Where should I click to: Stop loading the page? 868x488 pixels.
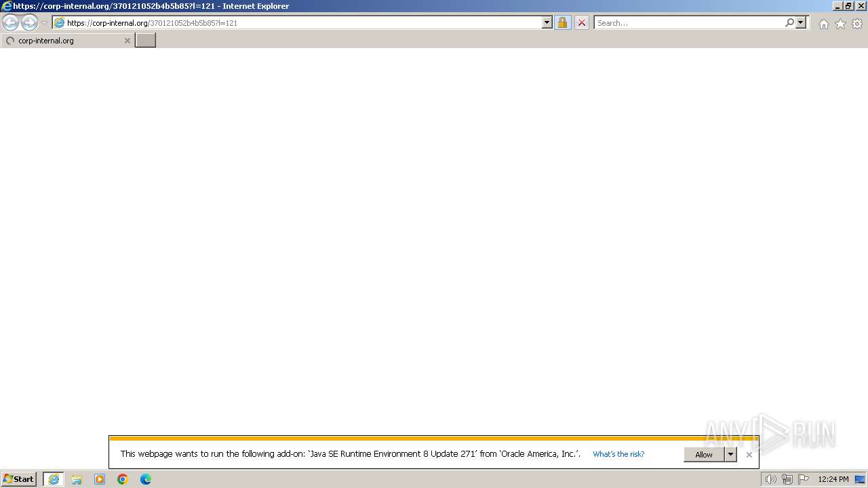[582, 22]
